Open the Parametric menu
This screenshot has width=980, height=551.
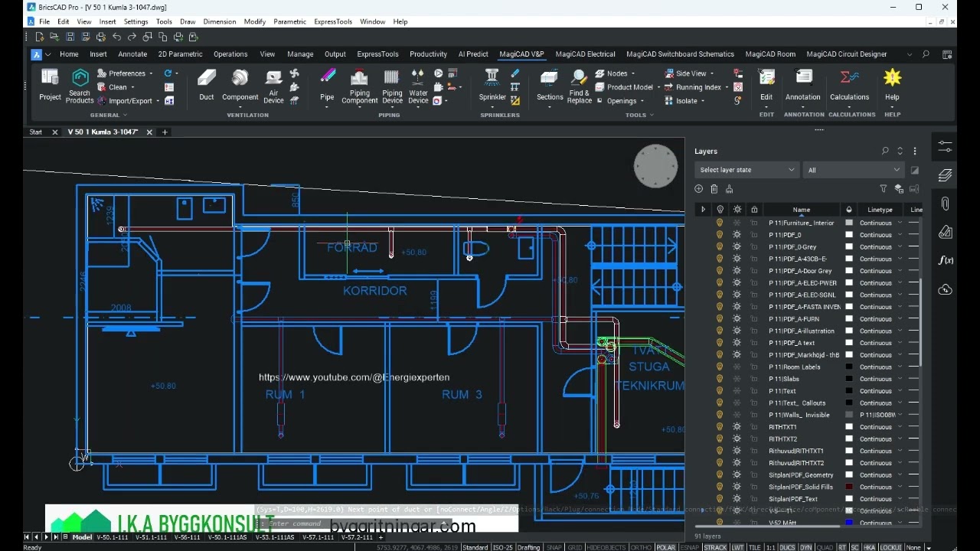[289, 21]
